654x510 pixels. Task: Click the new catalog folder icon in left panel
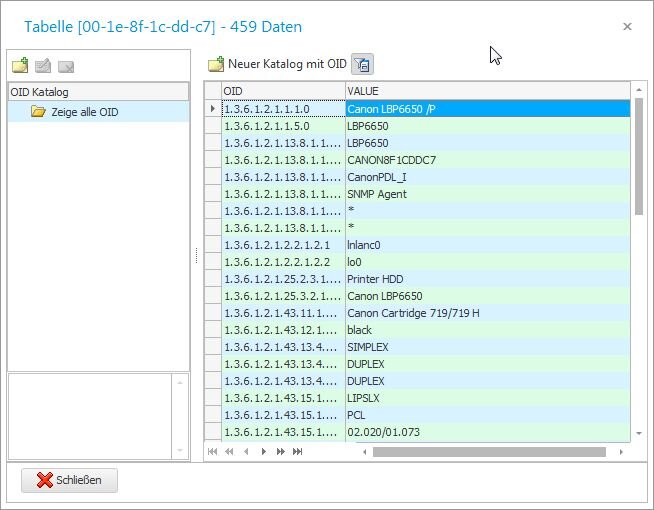pos(20,65)
